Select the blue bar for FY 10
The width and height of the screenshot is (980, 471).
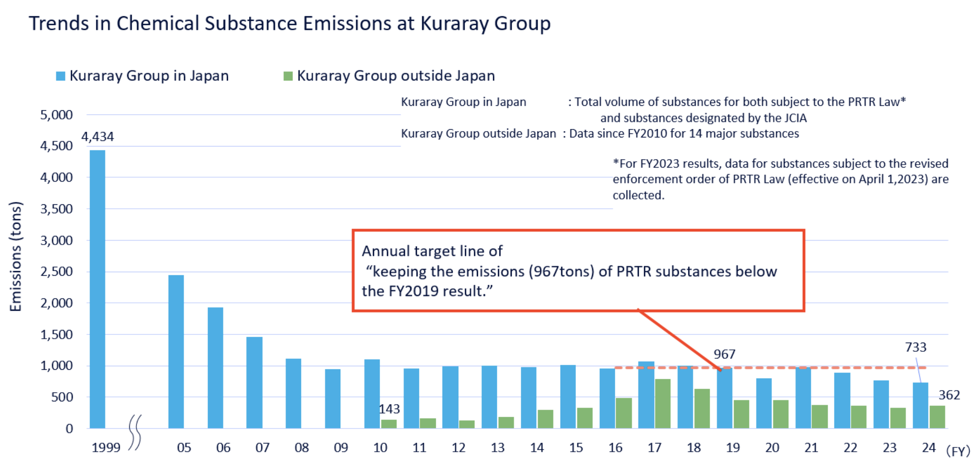[372, 394]
